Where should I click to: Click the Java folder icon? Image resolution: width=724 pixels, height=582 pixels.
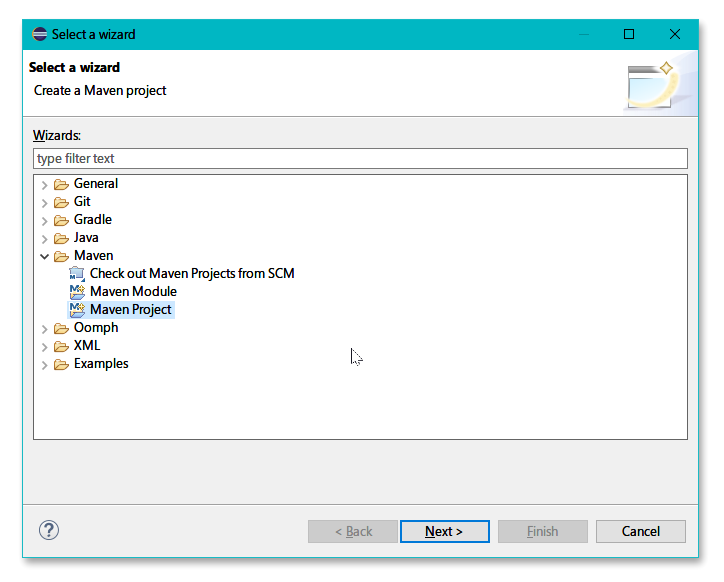tap(61, 238)
